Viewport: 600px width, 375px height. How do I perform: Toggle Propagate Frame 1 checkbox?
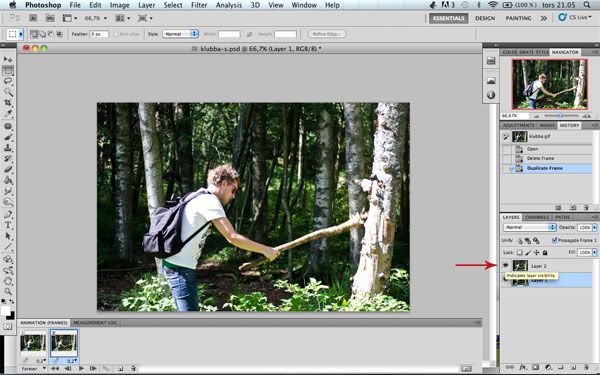(x=554, y=240)
